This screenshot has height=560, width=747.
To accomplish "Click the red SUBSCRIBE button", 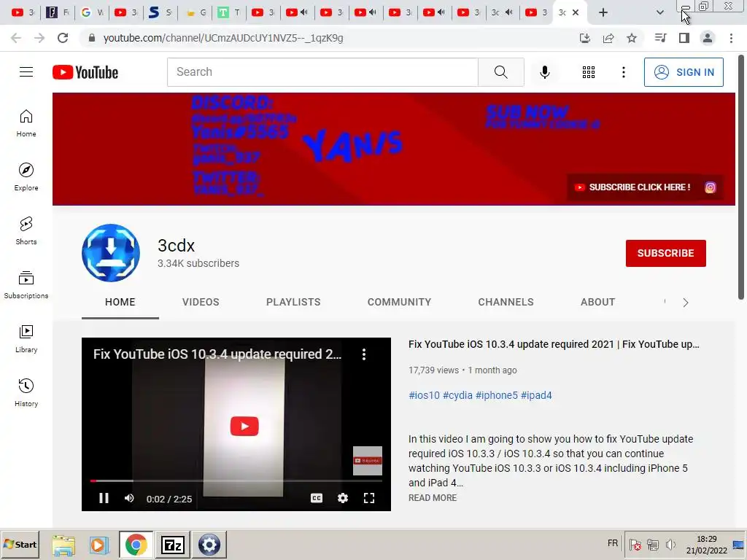I will tap(665, 253).
